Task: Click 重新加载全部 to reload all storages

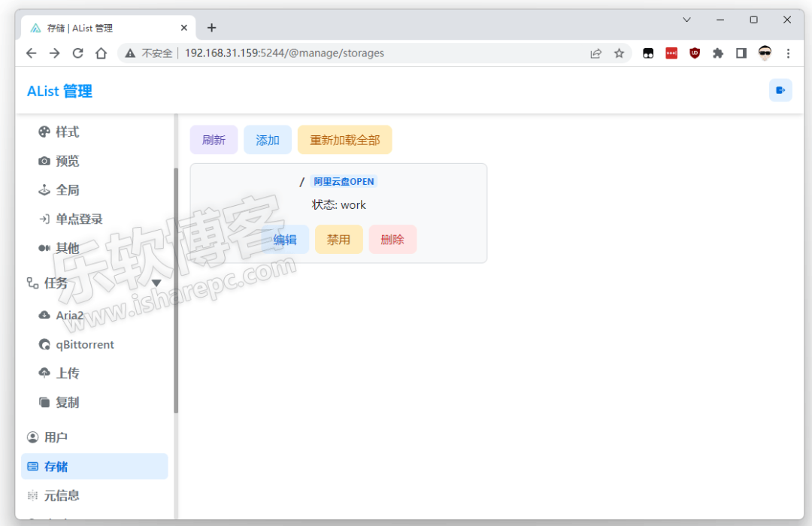Action: [344, 140]
